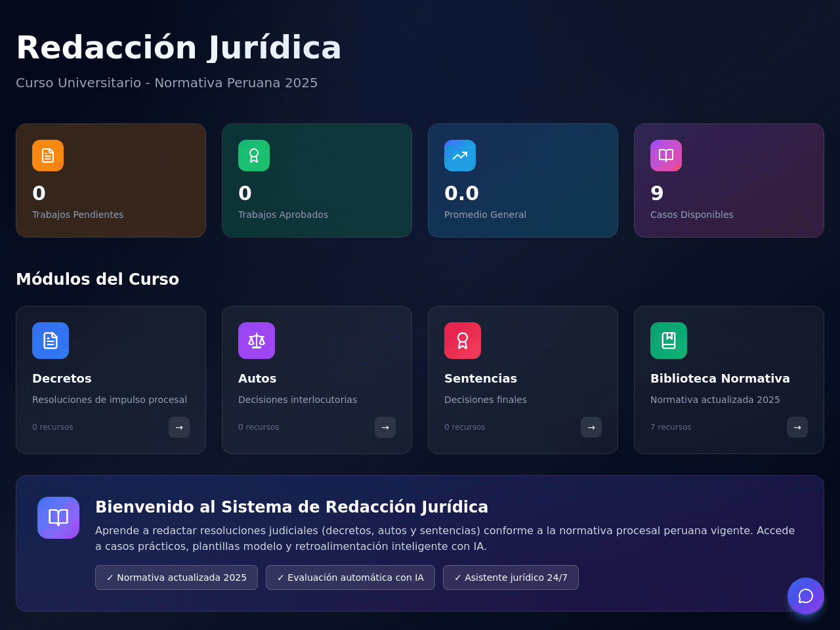Image resolution: width=840 pixels, height=630 pixels.
Task: Open the Autos module title
Action: pyautogui.click(x=257, y=379)
